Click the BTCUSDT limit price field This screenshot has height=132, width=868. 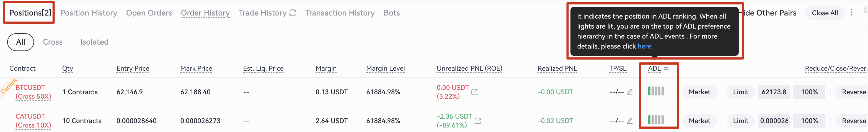point(774,92)
